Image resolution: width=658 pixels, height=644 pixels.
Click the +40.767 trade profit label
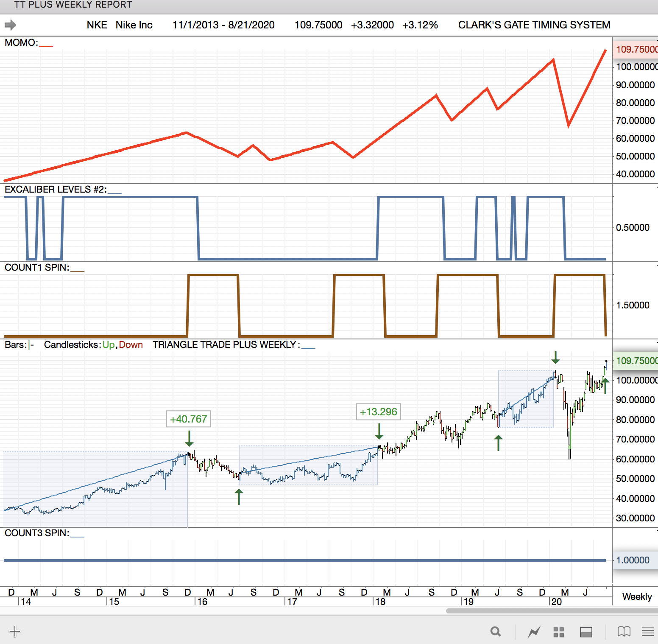(189, 419)
